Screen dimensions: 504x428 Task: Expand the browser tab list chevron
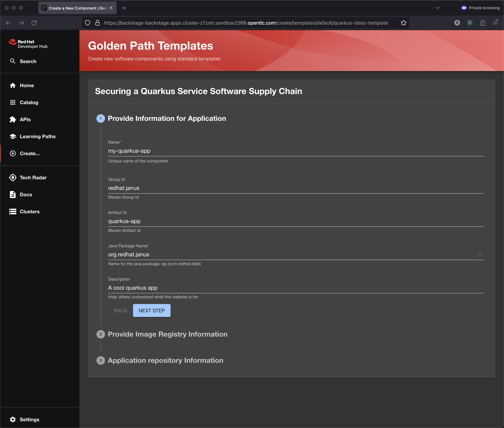[437, 8]
